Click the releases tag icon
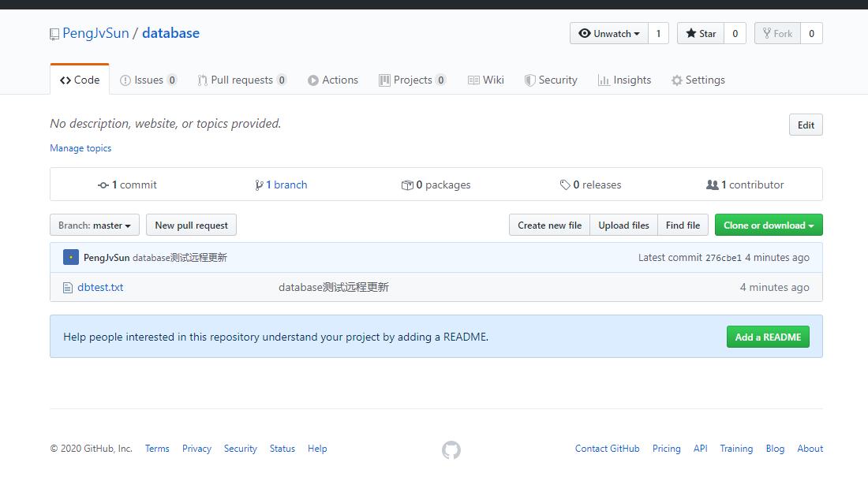 coord(565,184)
